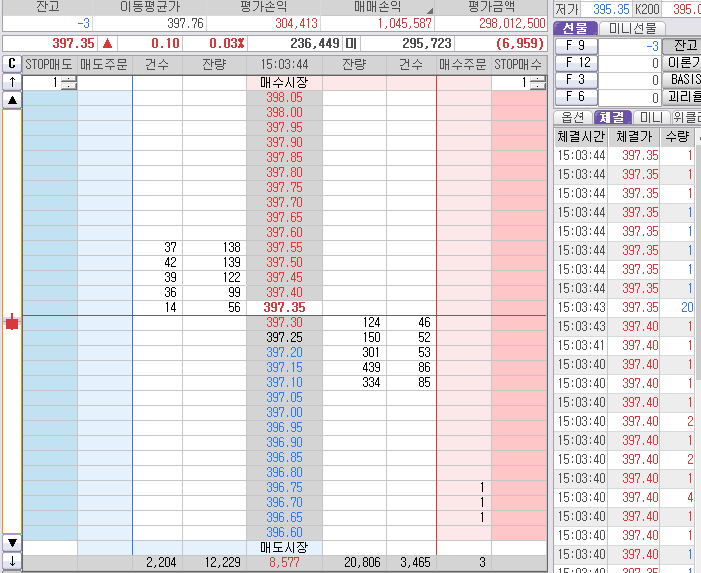The height and width of the screenshot is (573, 701).
Task: Click the 평가금액 value 298,012,500
Action: 512,23
